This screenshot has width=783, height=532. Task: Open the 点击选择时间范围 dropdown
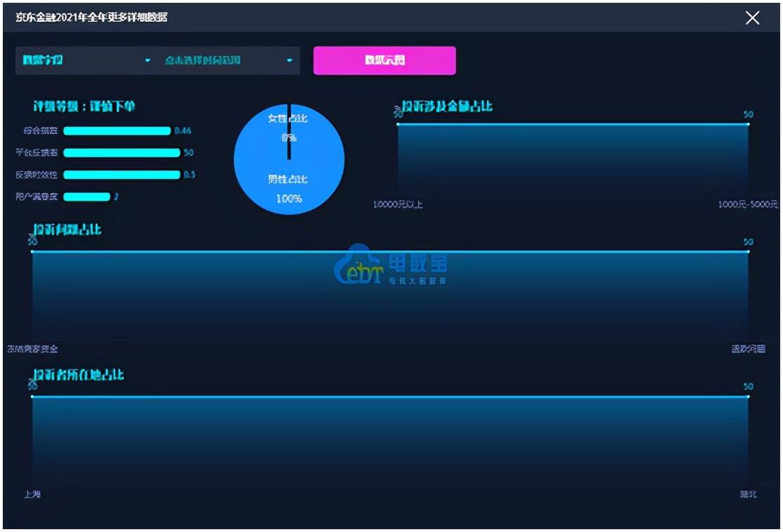pos(229,60)
